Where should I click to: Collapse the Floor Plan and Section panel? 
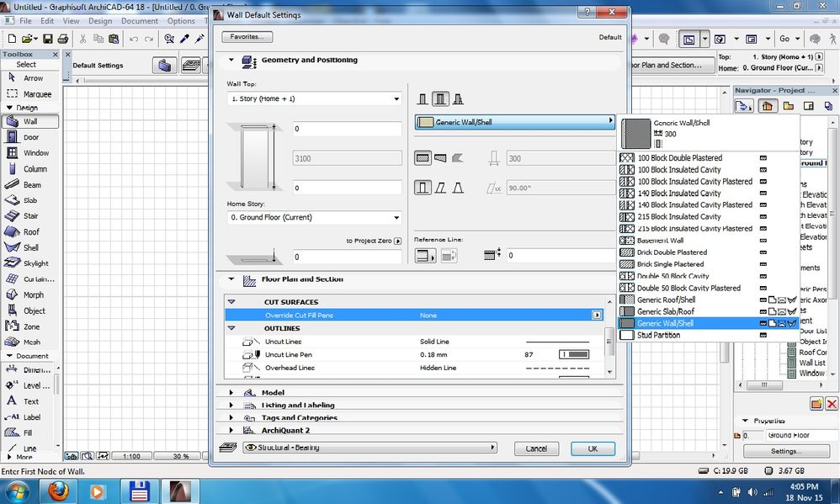231,279
